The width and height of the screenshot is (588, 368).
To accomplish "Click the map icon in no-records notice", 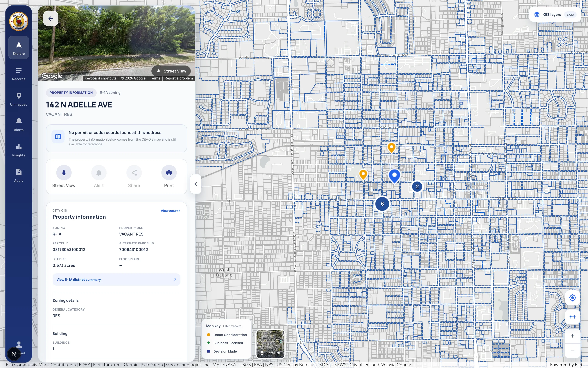I will (58, 137).
